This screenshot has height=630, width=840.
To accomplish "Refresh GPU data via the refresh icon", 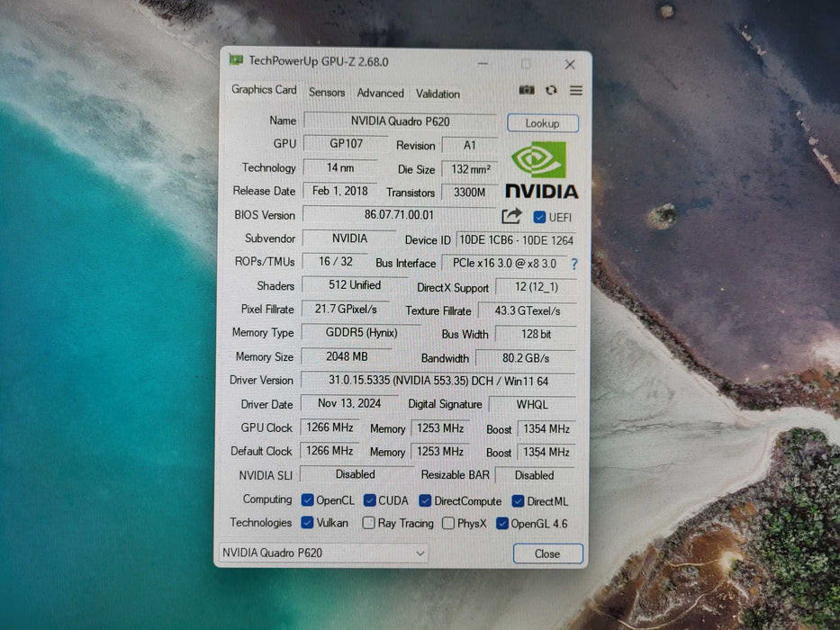I will click(551, 90).
